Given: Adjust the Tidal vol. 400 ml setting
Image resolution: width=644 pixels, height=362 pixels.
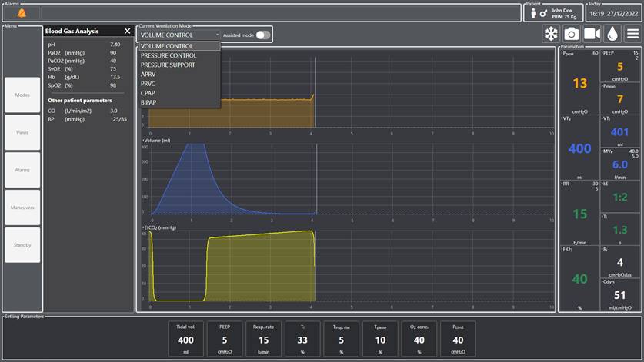Looking at the screenshot, I should click(x=185, y=339).
